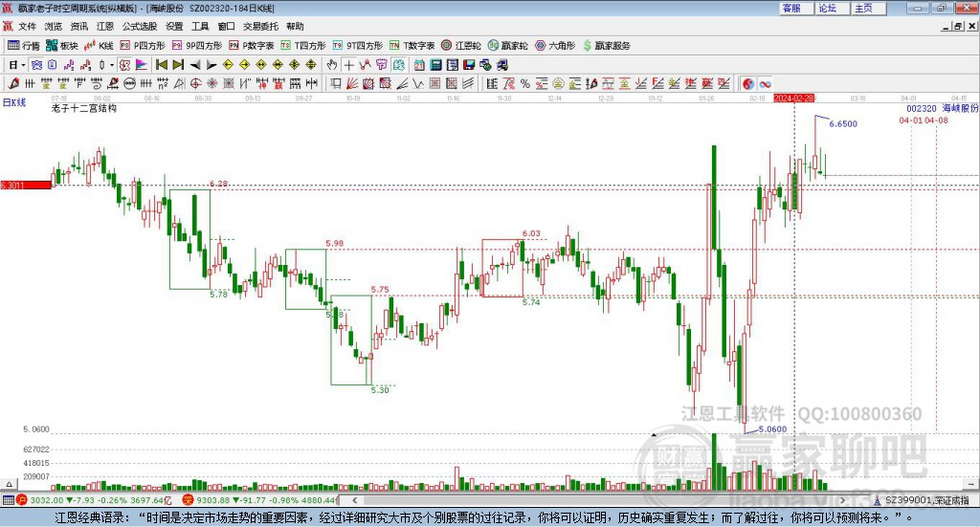Open the 浏览 menu

click(54, 26)
